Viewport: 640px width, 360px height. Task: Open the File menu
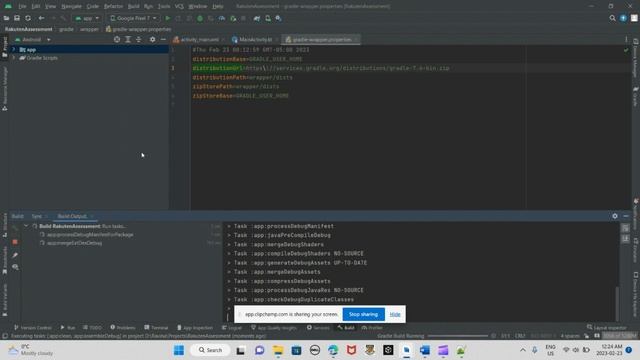point(22,7)
